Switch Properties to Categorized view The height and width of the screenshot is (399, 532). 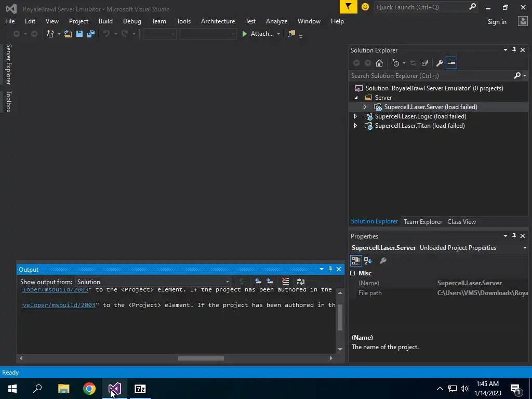[x=355, y=261]
